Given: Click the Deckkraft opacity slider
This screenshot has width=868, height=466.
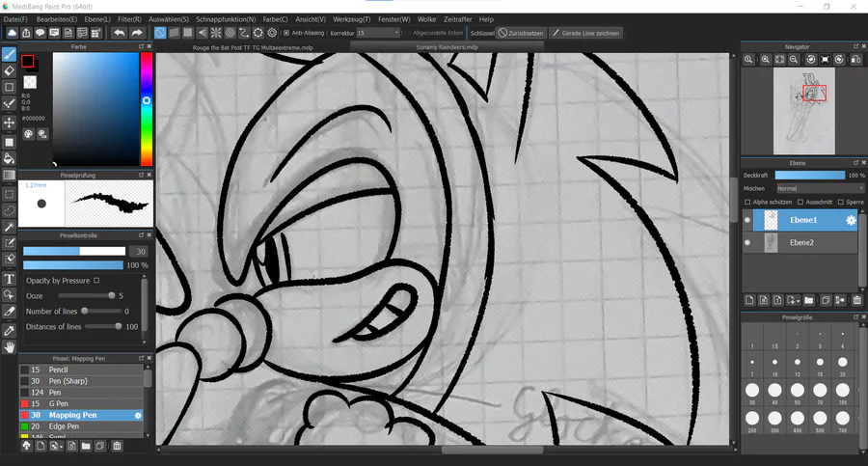Looking at the screenshot, I should click(x=810, y=175).
